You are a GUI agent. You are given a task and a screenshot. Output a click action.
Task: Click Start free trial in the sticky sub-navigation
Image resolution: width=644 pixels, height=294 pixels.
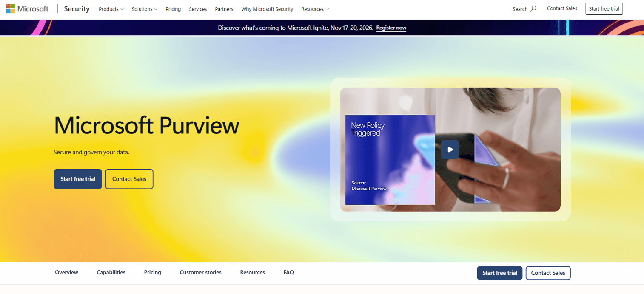click(x=500, y=273)
